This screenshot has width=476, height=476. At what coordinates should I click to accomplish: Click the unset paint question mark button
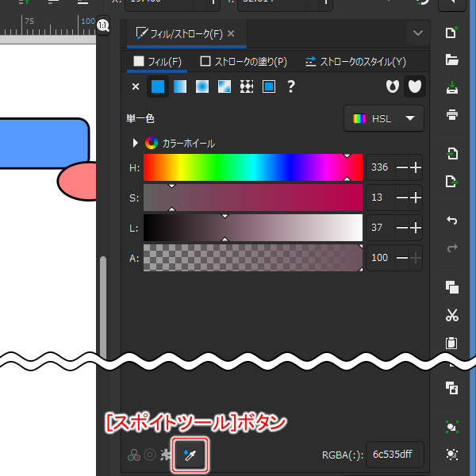coord(291,86)
